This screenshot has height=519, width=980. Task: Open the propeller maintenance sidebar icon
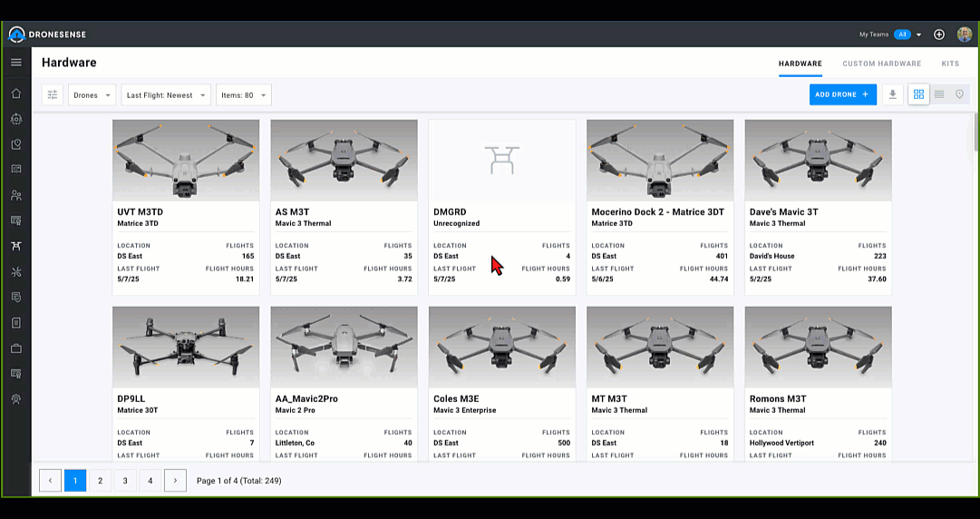click(16, 272)
